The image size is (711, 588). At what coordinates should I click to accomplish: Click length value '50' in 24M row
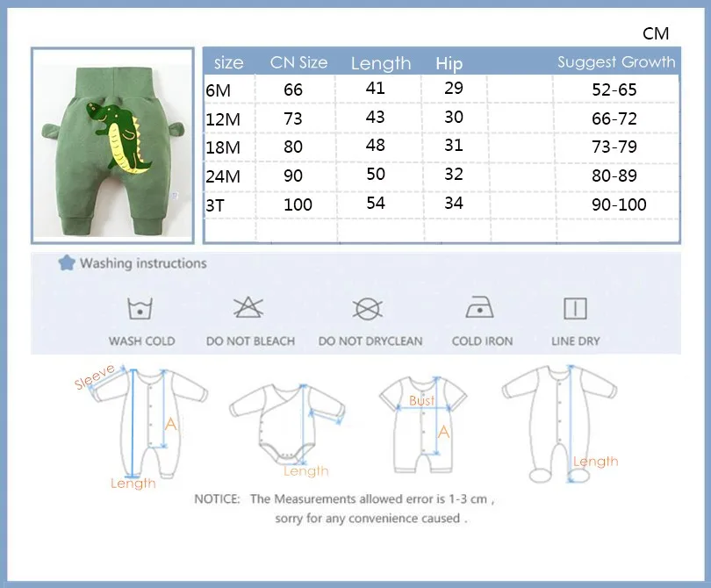[x=376, y=174]
